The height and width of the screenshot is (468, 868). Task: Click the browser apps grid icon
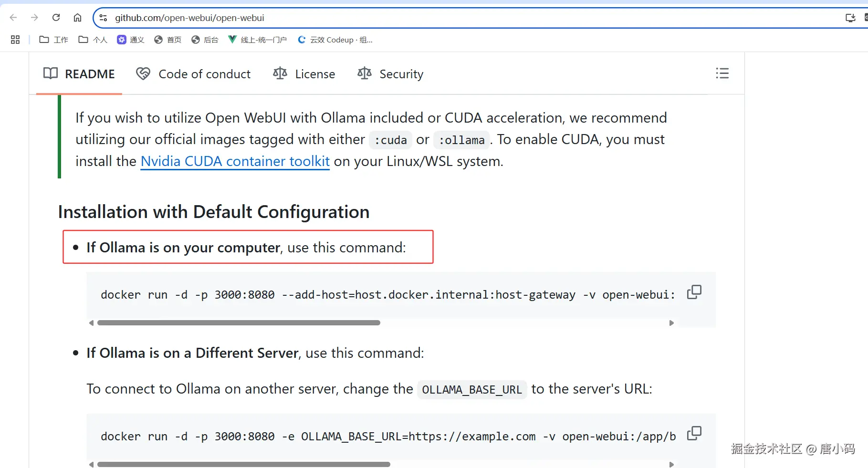pos(15,40)
